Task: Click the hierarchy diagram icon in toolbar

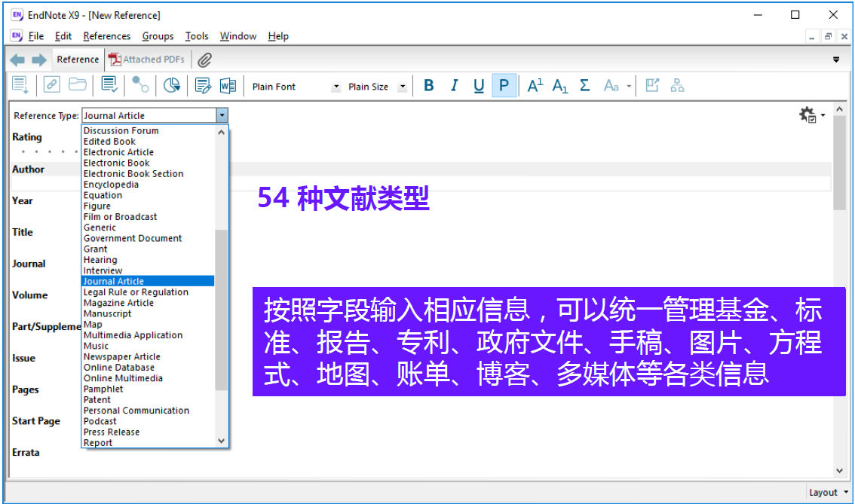Action: coord(677,85)
